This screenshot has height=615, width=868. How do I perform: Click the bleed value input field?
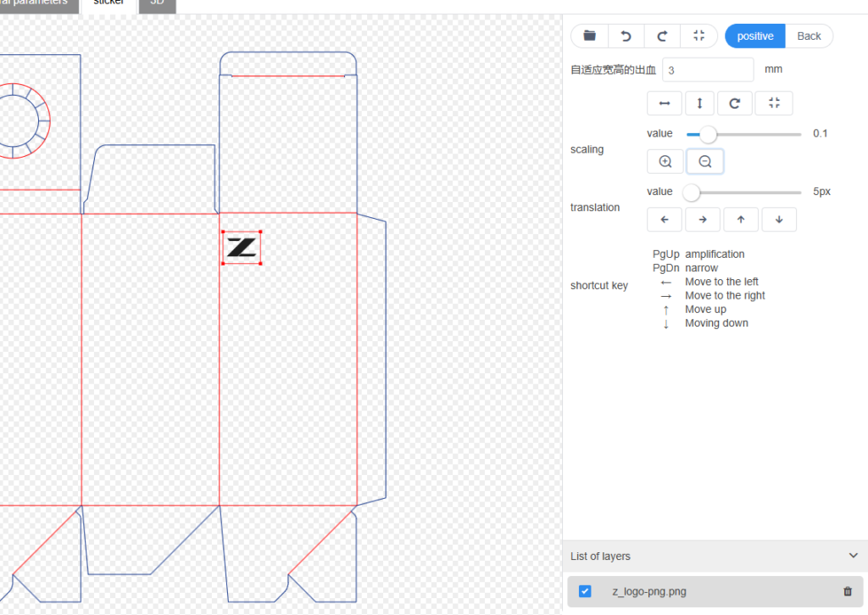coord(708,70)
